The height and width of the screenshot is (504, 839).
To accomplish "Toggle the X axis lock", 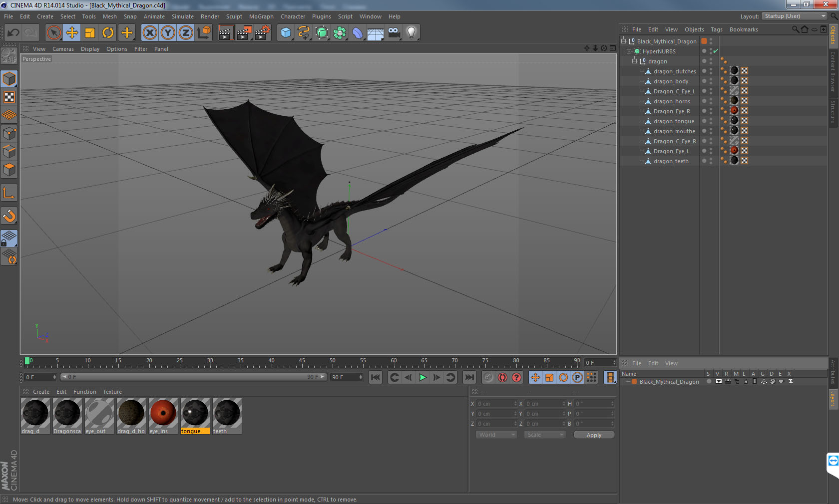I will tap(149, 33).
